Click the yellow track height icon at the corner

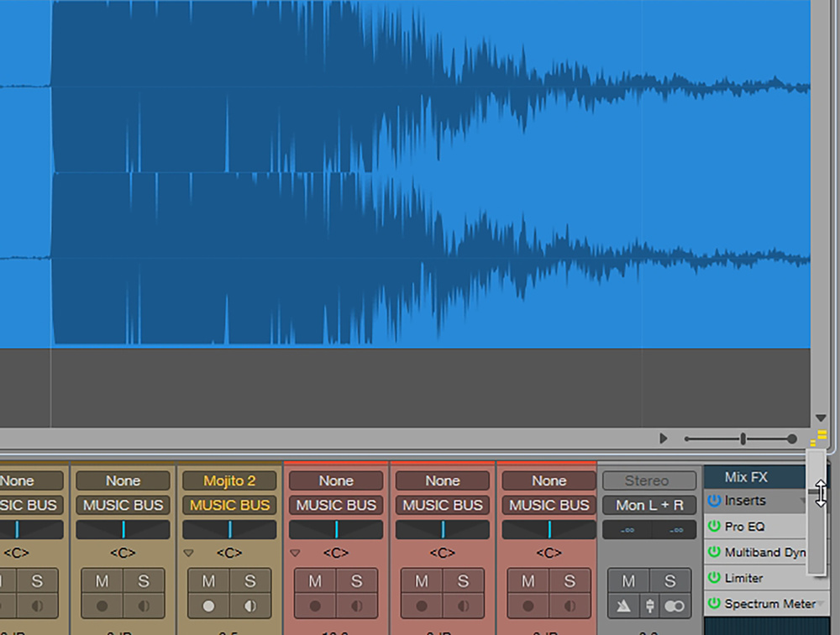pos(819,437)
